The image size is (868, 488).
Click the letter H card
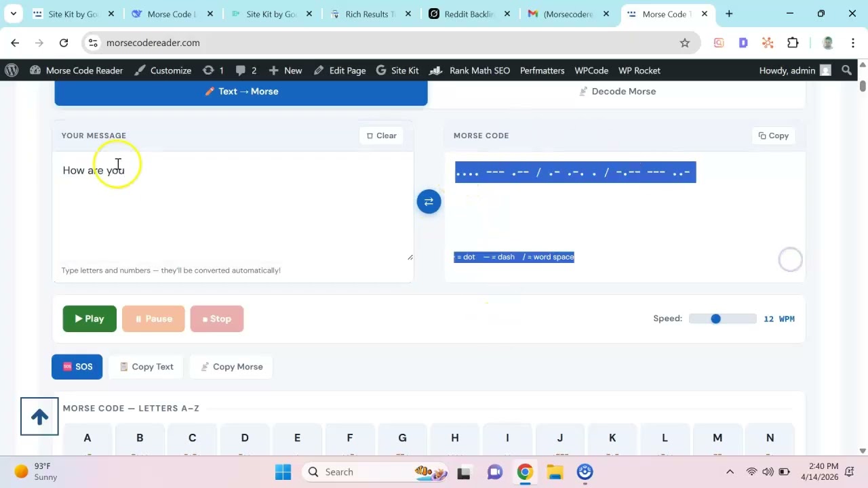pyautogui.click(x=455, y=439)
